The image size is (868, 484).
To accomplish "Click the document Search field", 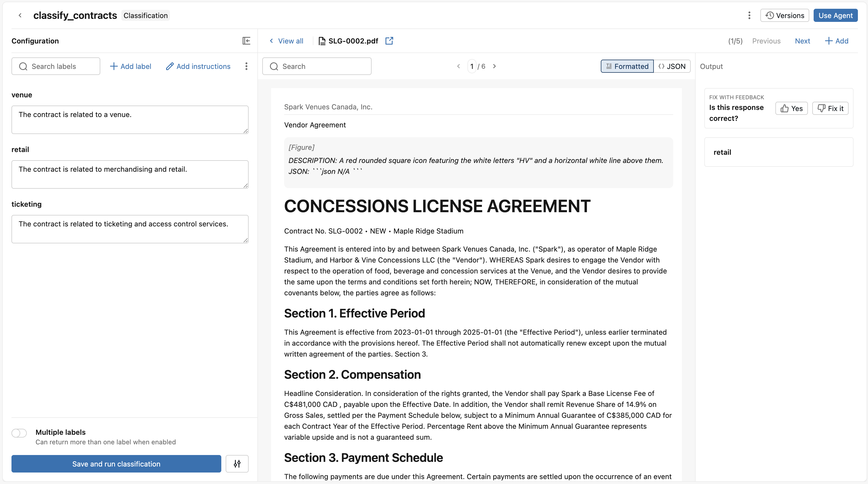I will pyautogui.click(x=317, y=66).
